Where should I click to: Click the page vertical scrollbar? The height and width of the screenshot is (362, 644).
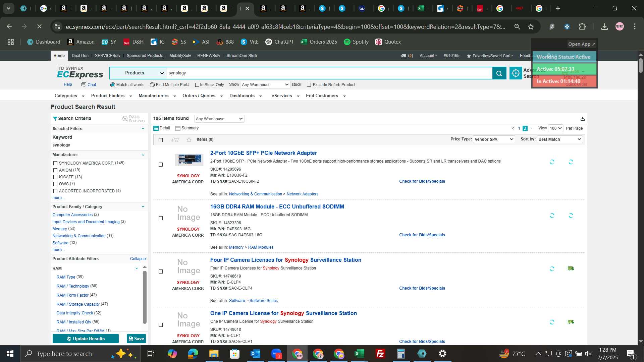coord(641,65)
